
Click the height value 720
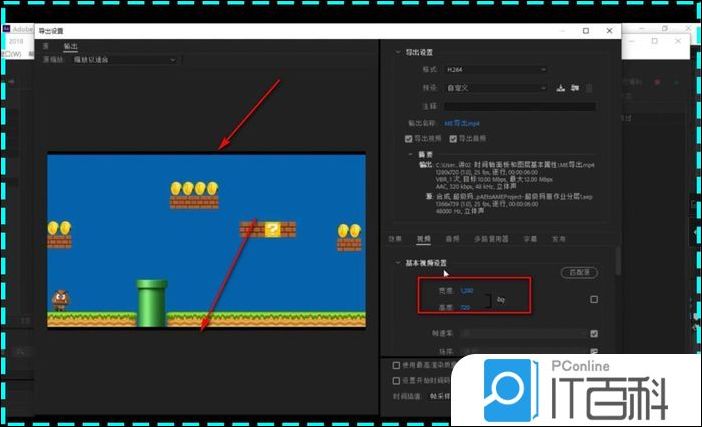465,307
